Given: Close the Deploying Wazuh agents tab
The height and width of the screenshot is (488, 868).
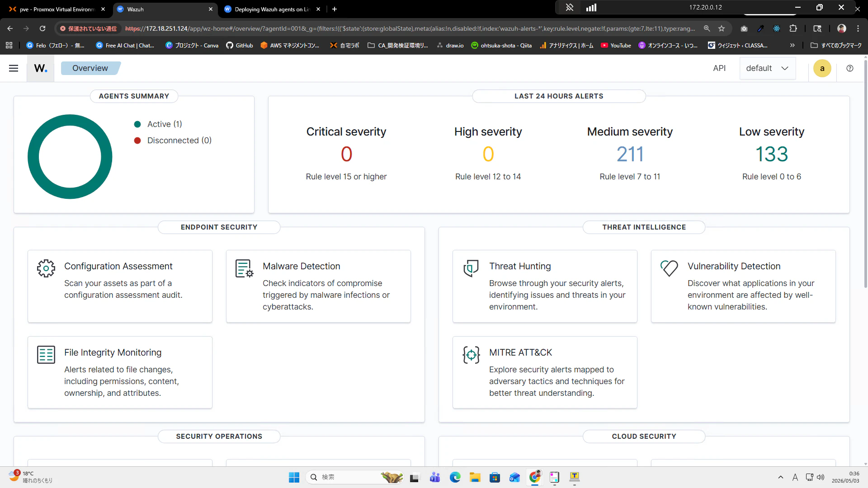Looking at the screenshot, I should 318,9.
